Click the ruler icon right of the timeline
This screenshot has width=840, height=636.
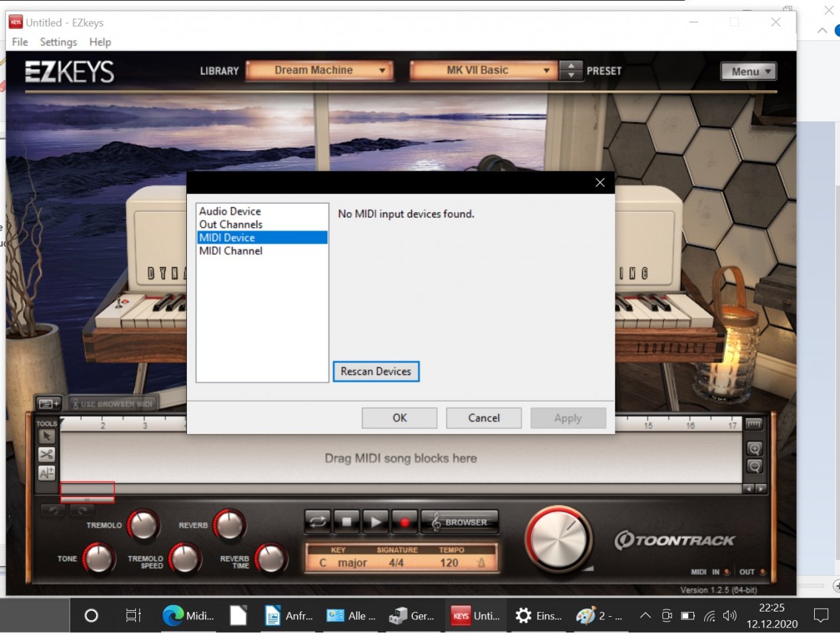pyautogui.click(x=754, y=424)
